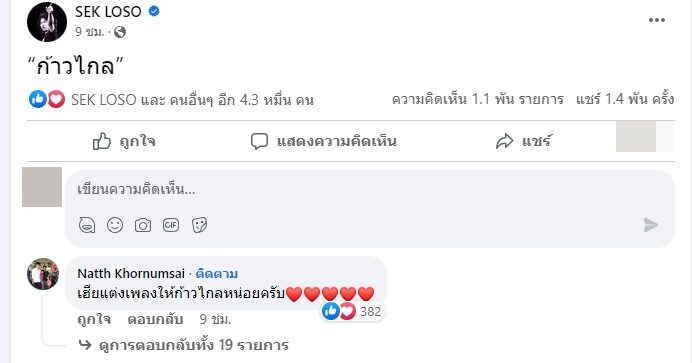The width and height of the screenshot is (692, 363).
Task: Open the 1.1 พัน comments count
Action: [478, 100]
